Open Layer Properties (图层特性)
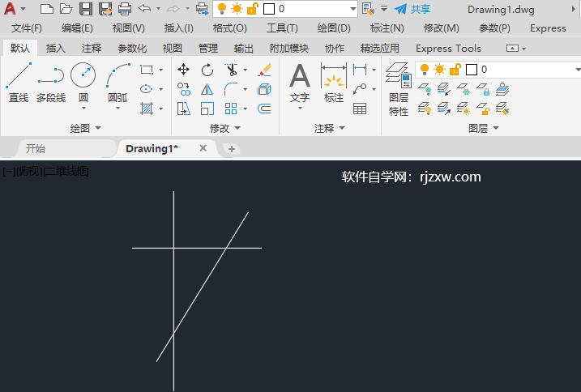The height and width of the screenshot is (392, 581). [x=399, y=89]
